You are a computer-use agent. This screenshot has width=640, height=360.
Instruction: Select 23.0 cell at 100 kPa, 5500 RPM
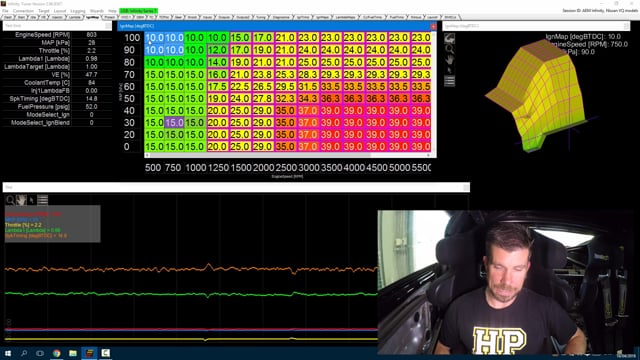point(421,38)
